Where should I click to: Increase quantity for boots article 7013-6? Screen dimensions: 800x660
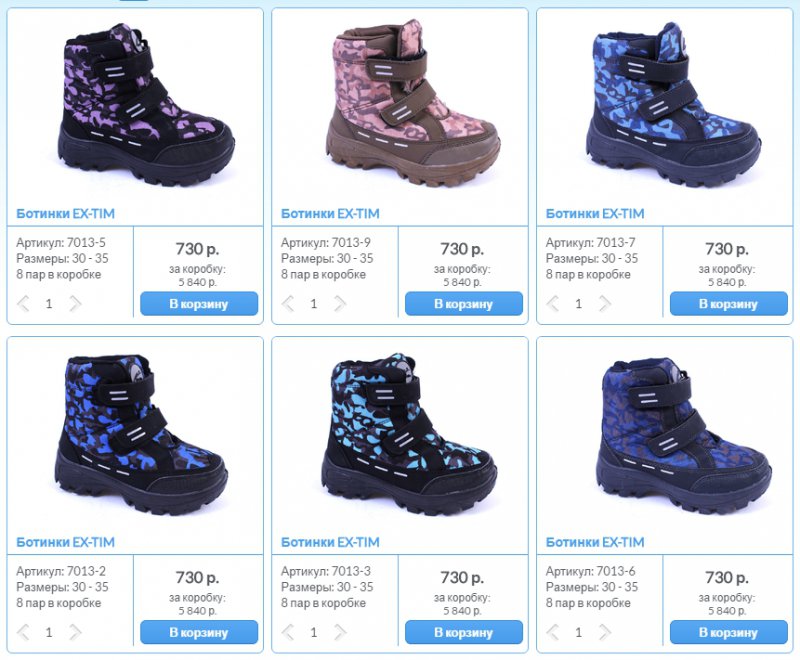pyautogui.click(x=605, y=632)
